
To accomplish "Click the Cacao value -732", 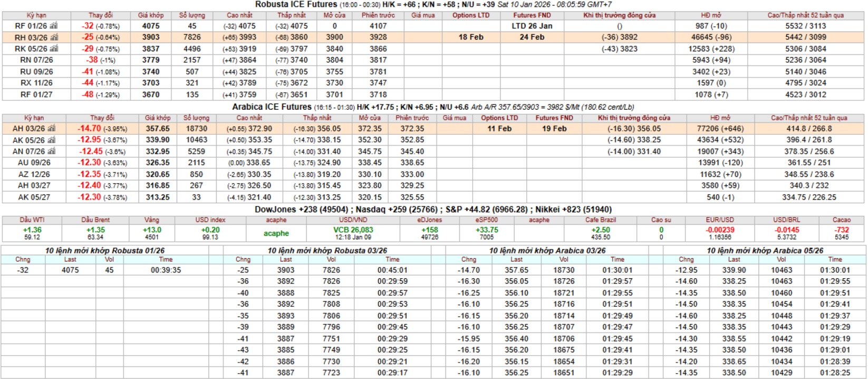I will [842, 230].
